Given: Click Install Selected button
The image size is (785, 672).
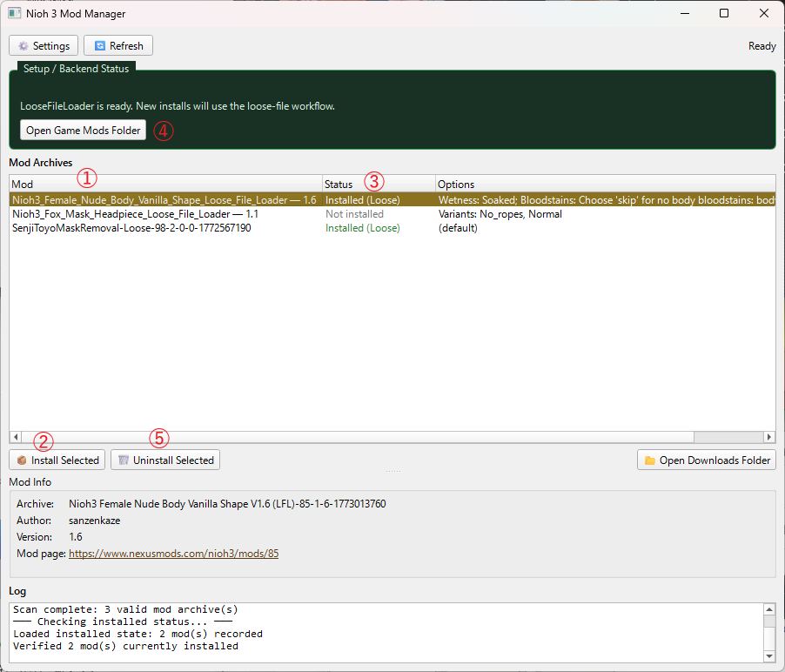Looking at the screenshot, I should pos(57,460).
